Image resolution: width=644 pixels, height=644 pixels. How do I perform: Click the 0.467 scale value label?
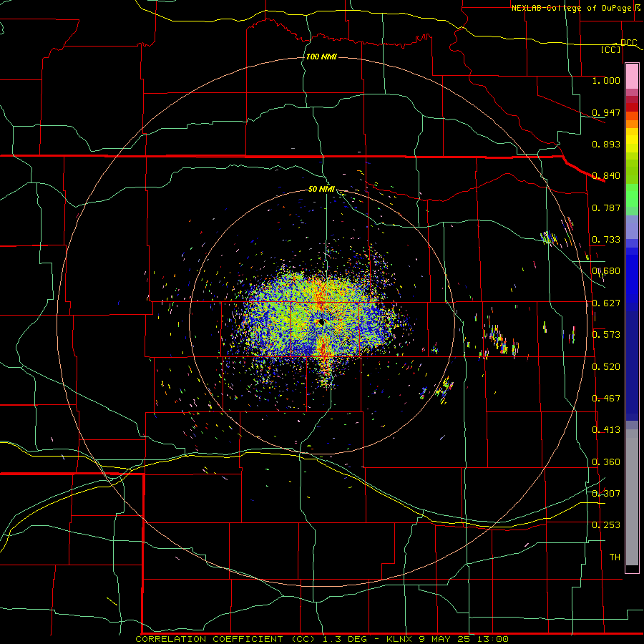[x=606, y=399]
